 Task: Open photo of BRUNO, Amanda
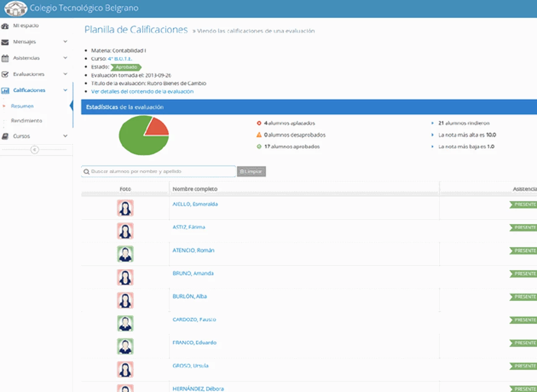[125, 277]
